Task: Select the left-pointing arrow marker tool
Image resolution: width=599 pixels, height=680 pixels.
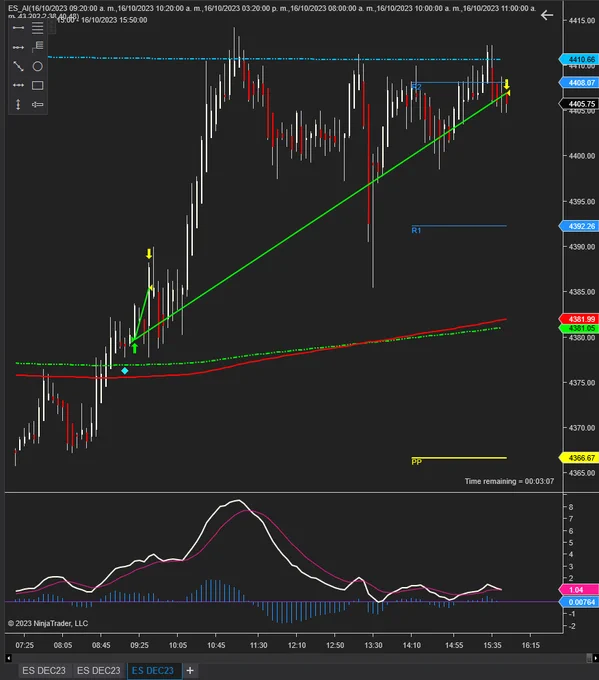Action: [38, 104]
